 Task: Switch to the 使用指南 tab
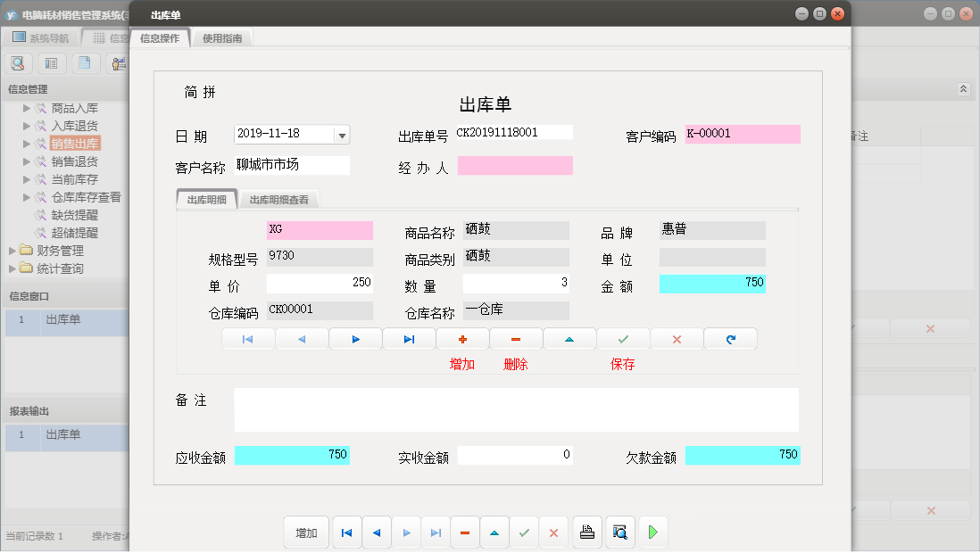tap(222, 38)
